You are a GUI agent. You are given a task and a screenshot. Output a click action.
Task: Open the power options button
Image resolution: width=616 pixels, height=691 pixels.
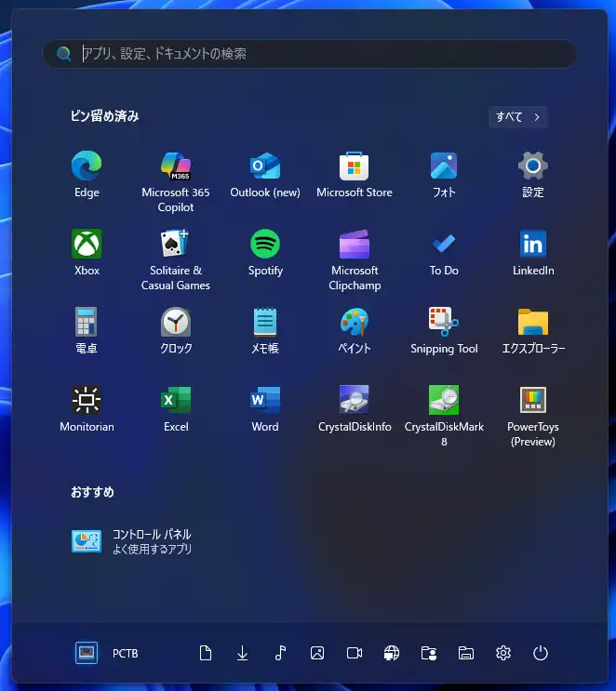tap(541, 653)
